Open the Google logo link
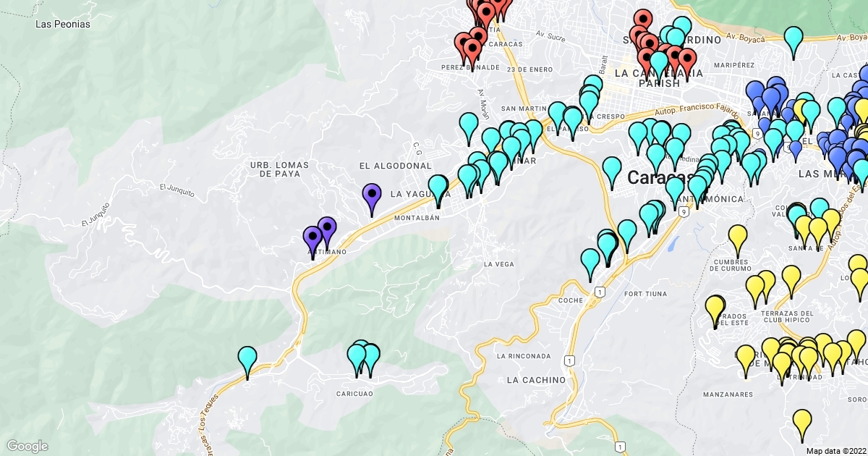The image size is (868, 456). point(27,446)
